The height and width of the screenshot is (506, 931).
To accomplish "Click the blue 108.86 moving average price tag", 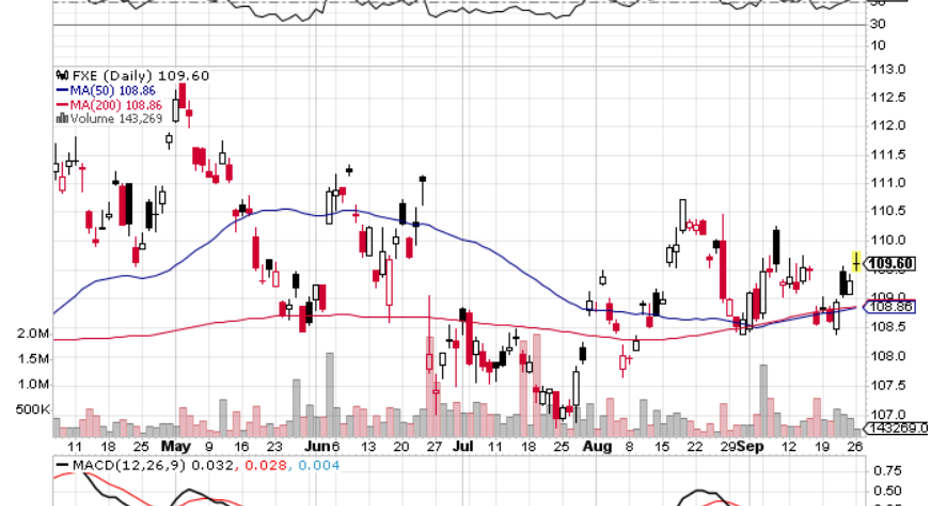I will pyautogui.click(x=890, y=306).
